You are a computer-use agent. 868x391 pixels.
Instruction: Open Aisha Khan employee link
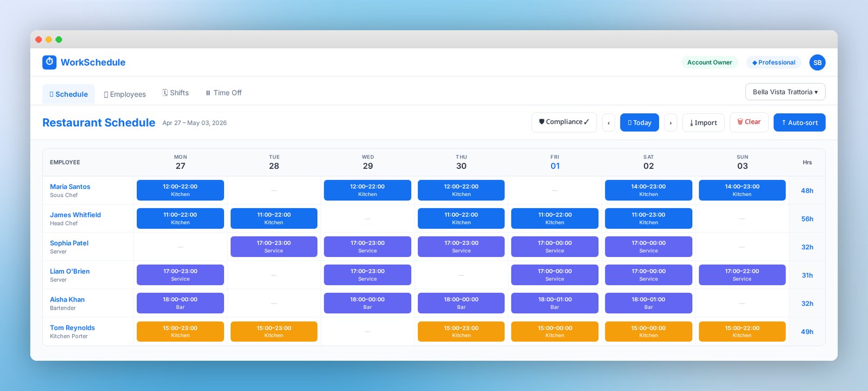tap(67, 299)
